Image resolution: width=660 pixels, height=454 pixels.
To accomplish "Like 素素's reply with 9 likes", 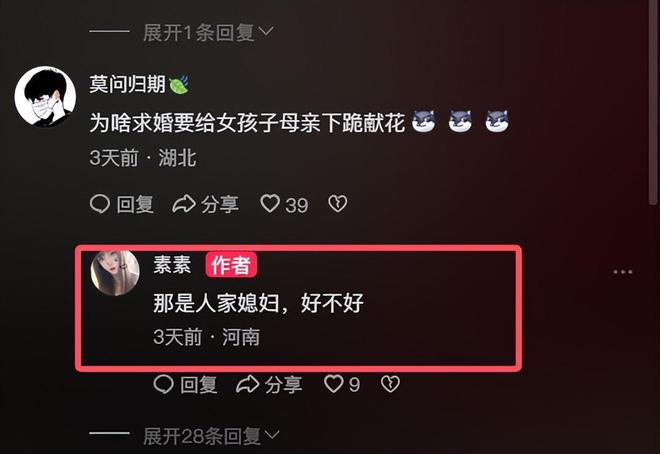I will point(334,384).
